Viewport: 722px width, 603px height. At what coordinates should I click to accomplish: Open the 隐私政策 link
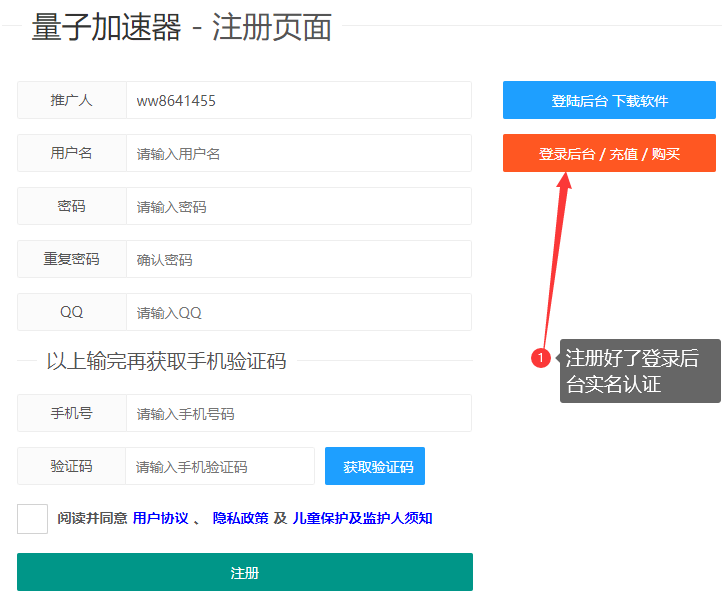click(240, 518)
